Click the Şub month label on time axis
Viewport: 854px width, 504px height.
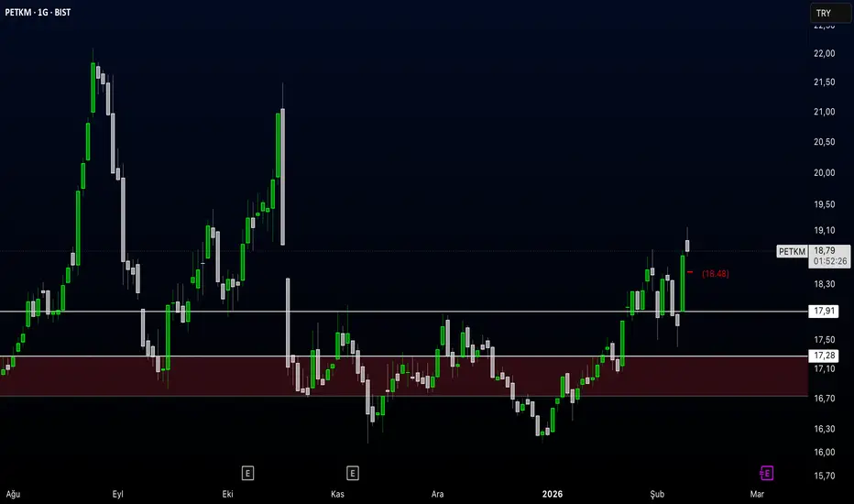657,494
